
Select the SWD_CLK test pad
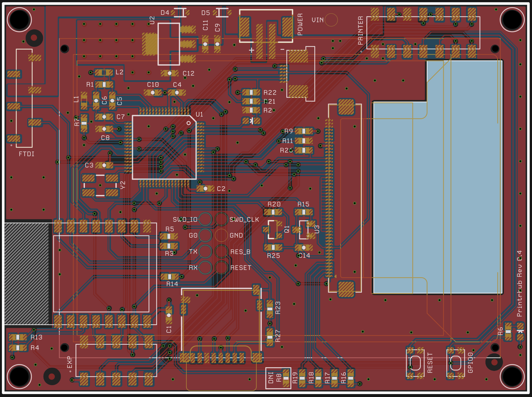tap(221, 219)
